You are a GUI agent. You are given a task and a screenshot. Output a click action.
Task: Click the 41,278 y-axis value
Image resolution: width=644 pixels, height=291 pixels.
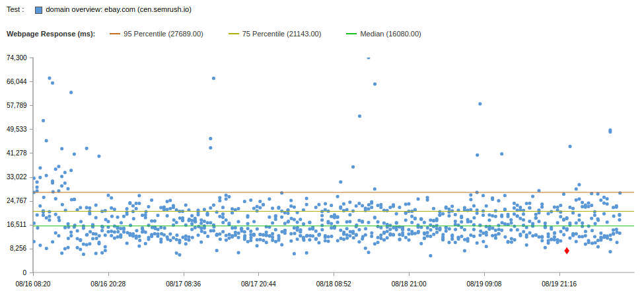coord(17,153)
